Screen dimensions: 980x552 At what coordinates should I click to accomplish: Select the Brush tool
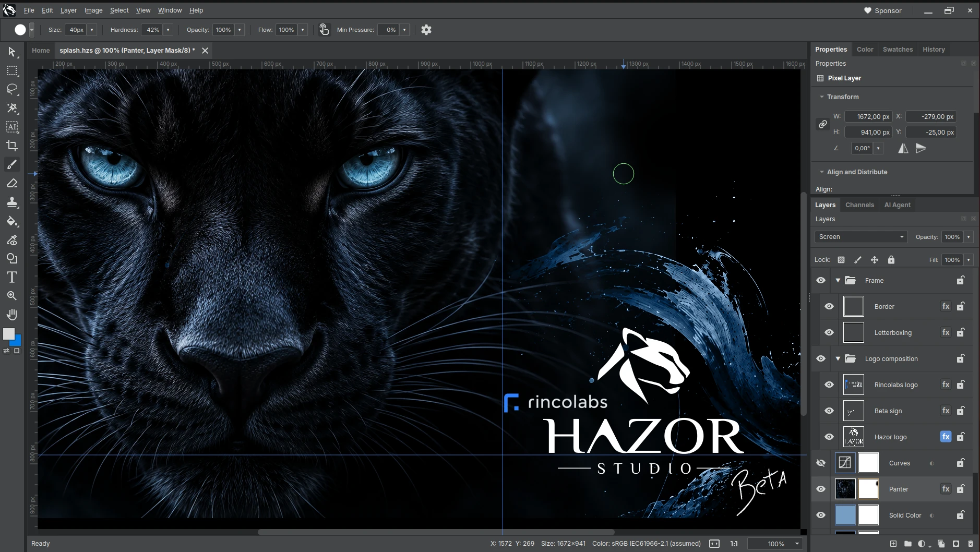[x=12, y=164]
